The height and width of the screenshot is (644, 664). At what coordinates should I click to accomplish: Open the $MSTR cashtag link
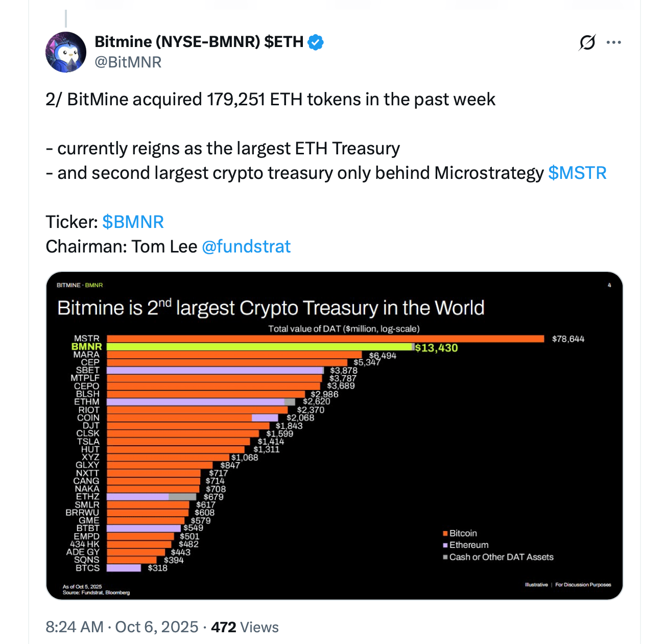click(x=577, y=173)
